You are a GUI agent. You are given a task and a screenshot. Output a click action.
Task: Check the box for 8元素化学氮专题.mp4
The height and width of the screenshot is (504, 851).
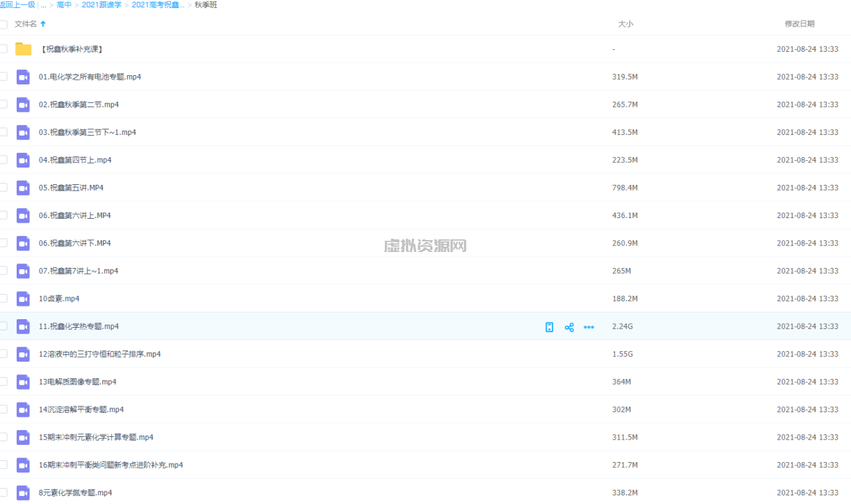[3, 493]
